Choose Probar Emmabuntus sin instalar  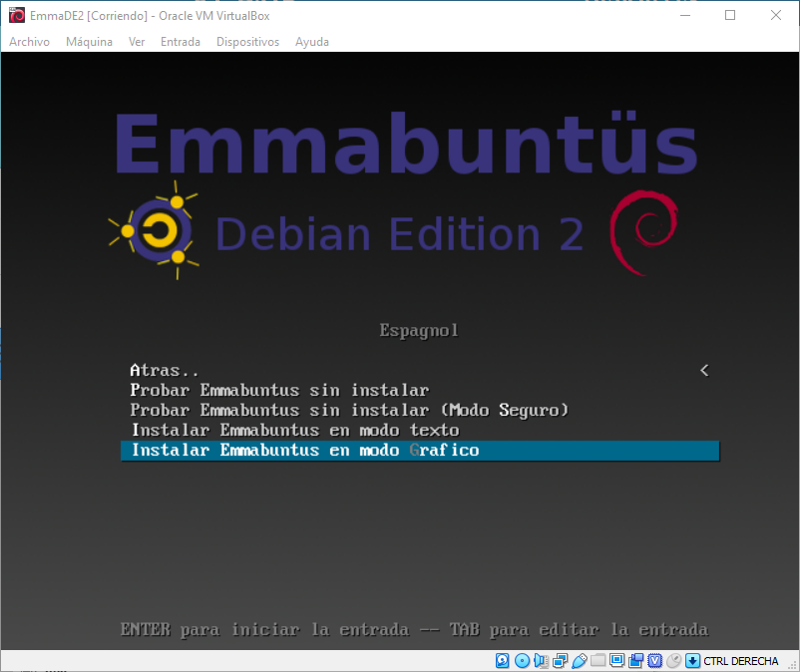(x=279, y=390)
